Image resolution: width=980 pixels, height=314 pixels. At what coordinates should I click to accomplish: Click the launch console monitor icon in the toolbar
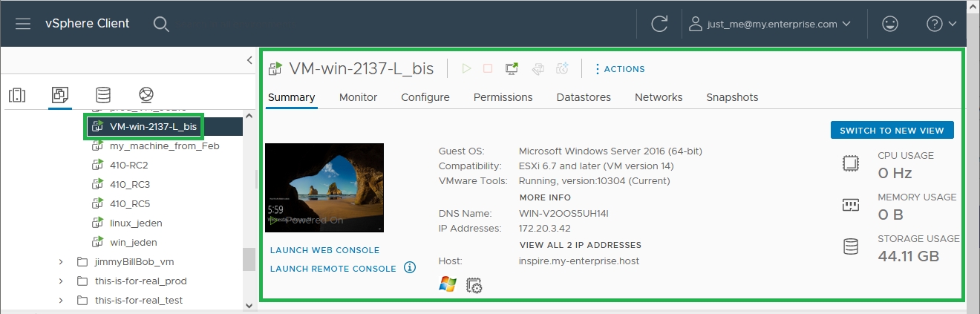click(x=512, y=68)
